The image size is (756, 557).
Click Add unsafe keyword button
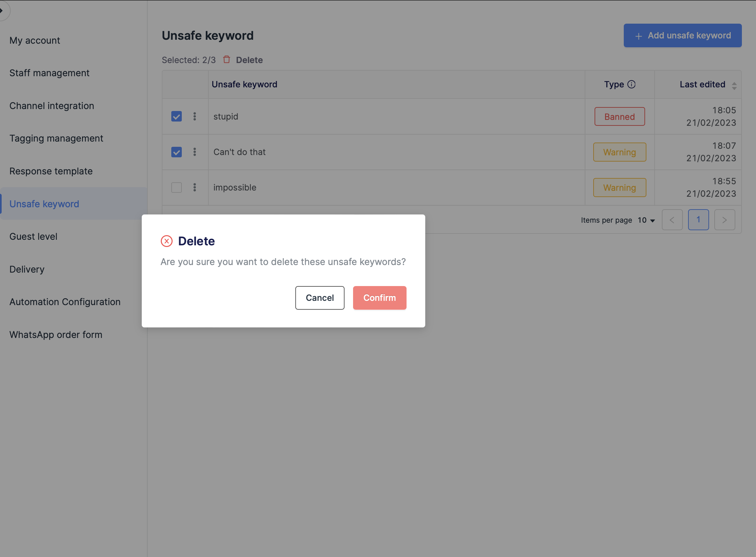[x=682, y=35]
